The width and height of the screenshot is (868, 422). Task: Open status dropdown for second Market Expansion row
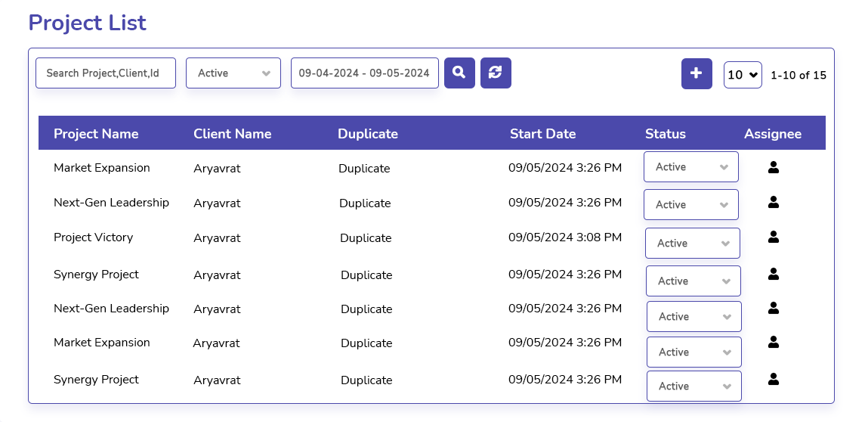[x=694, y=352]
